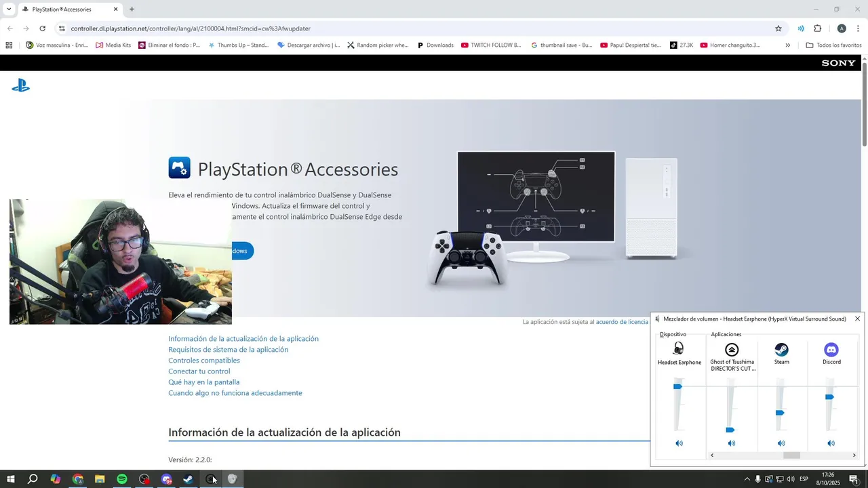The width and height of the screenshot is (868, 488).
Task: Show hidden system tray icons chevron
Action: point(747,479)
